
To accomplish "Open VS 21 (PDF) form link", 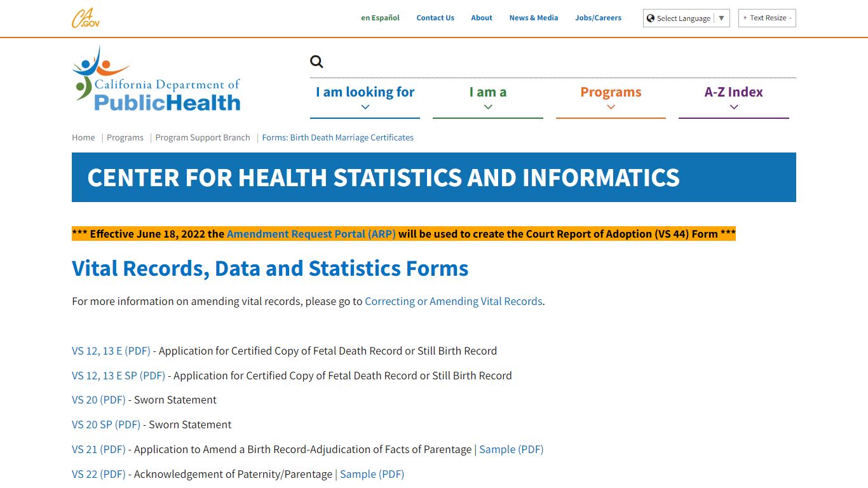I will tap(98, 449).
